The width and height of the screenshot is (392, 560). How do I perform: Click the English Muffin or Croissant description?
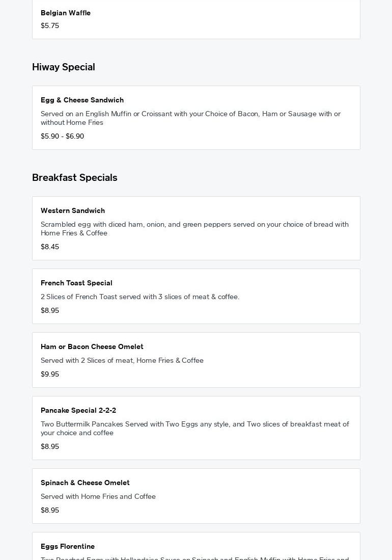pos(190,118)
